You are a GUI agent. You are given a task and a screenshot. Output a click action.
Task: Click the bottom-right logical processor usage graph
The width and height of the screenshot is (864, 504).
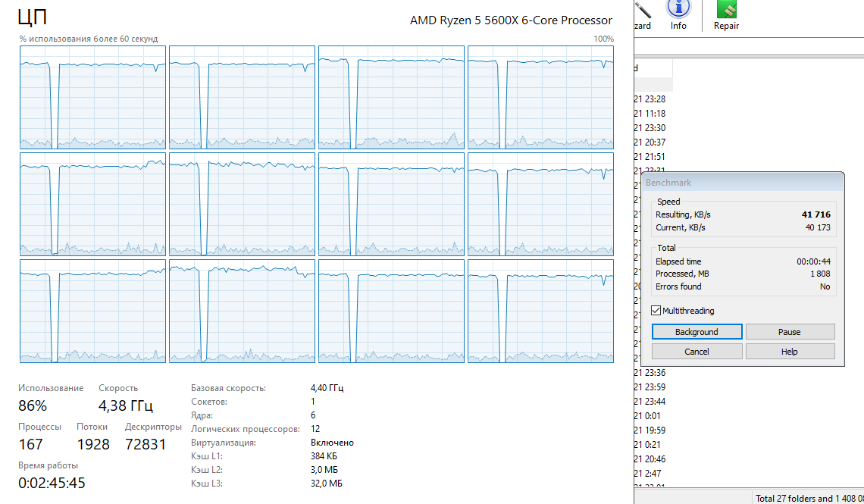[540, 311]
